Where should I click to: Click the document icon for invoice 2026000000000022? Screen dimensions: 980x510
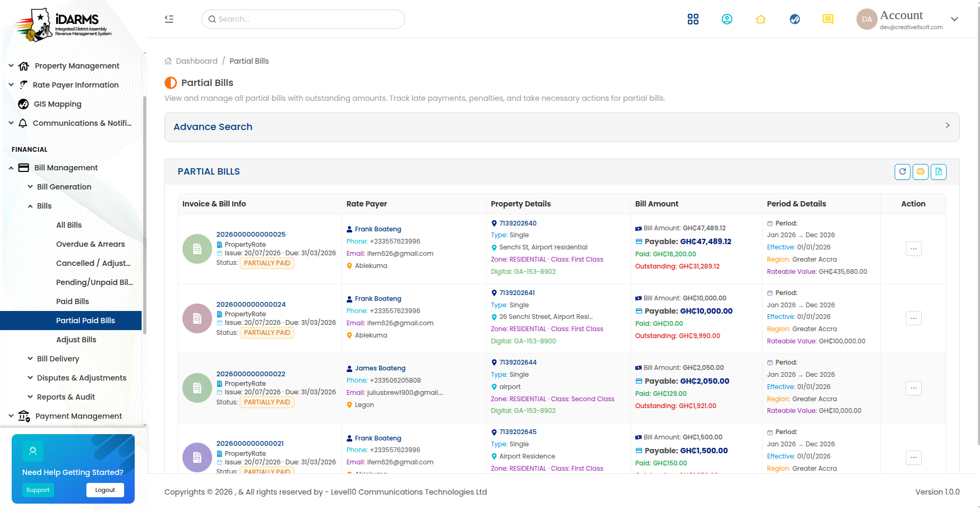[x=197, y=388]
